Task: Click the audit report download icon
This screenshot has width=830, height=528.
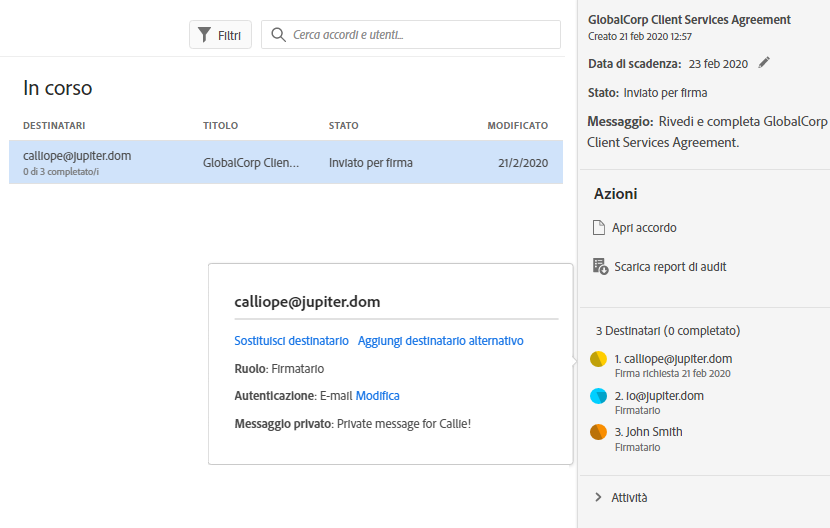Action: point(600,266)
